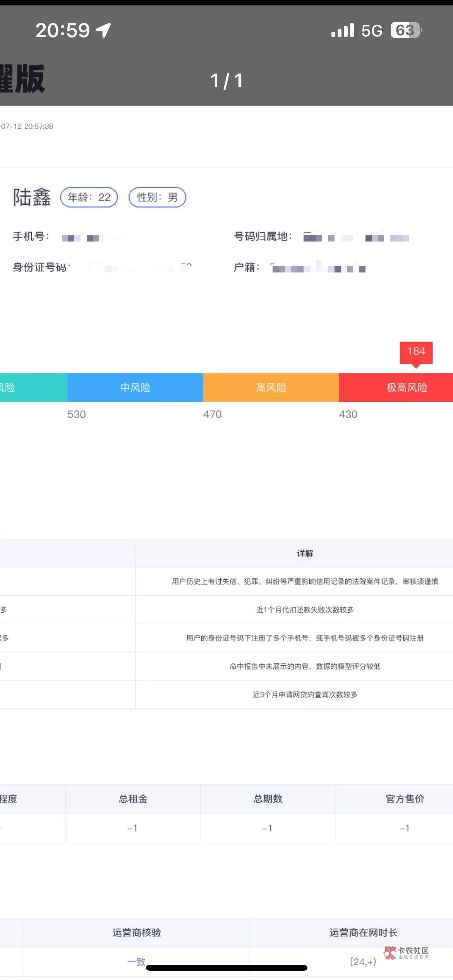Tap the 1 / 1 page counter
Image resolution: width=453 pixels, height=980 pixels.
tap(226, 81)
